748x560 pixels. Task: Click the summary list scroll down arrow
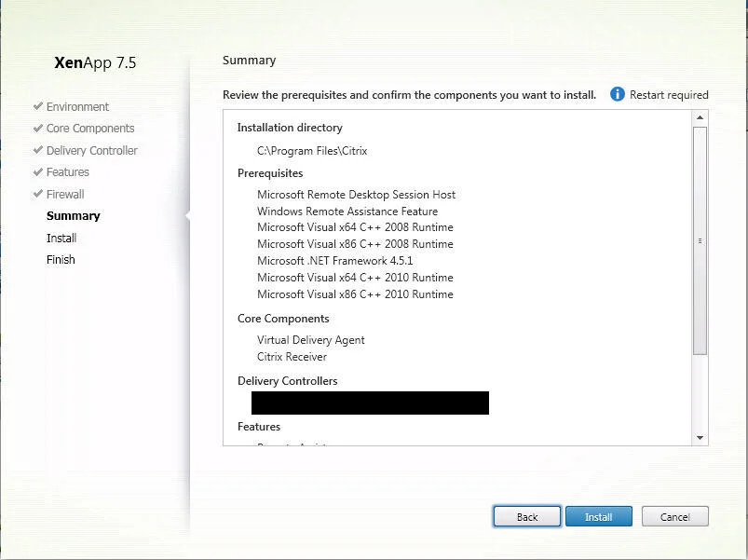point(700,437)
